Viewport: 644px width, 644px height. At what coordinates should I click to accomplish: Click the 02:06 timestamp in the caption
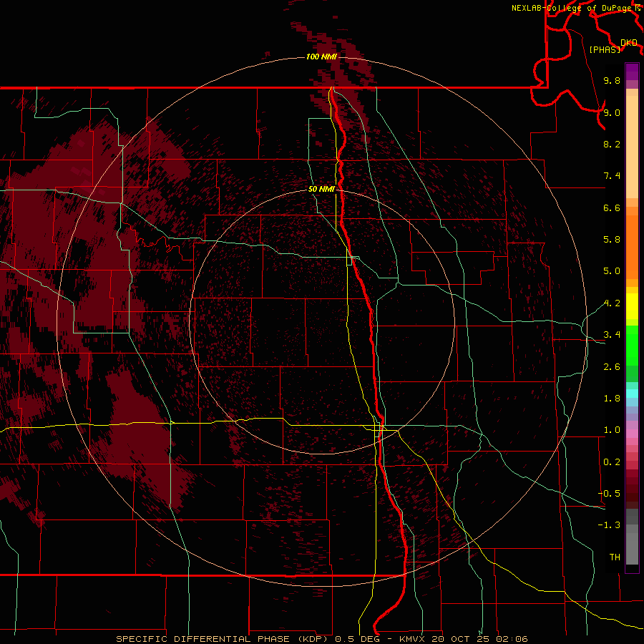(x=512, y=639)
